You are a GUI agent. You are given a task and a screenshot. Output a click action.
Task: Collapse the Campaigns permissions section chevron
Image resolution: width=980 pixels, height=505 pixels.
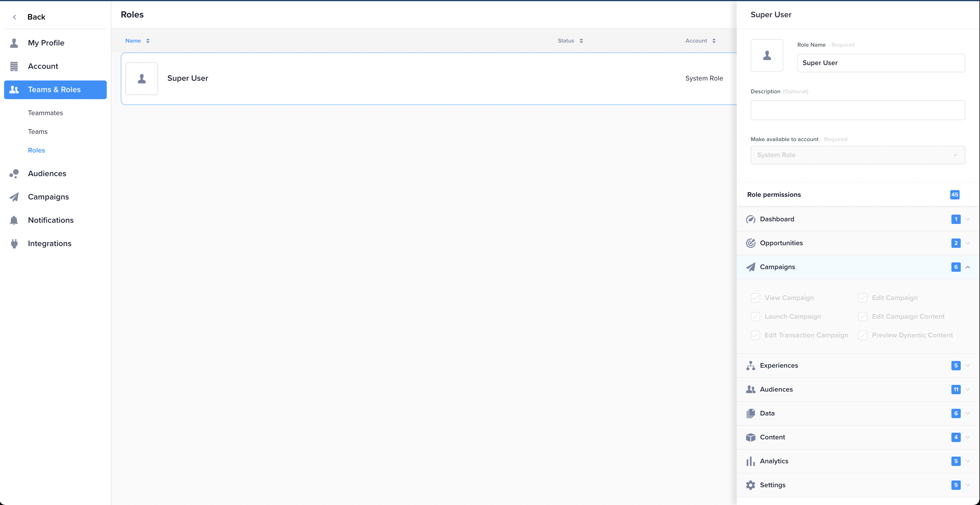pos(968,267)
